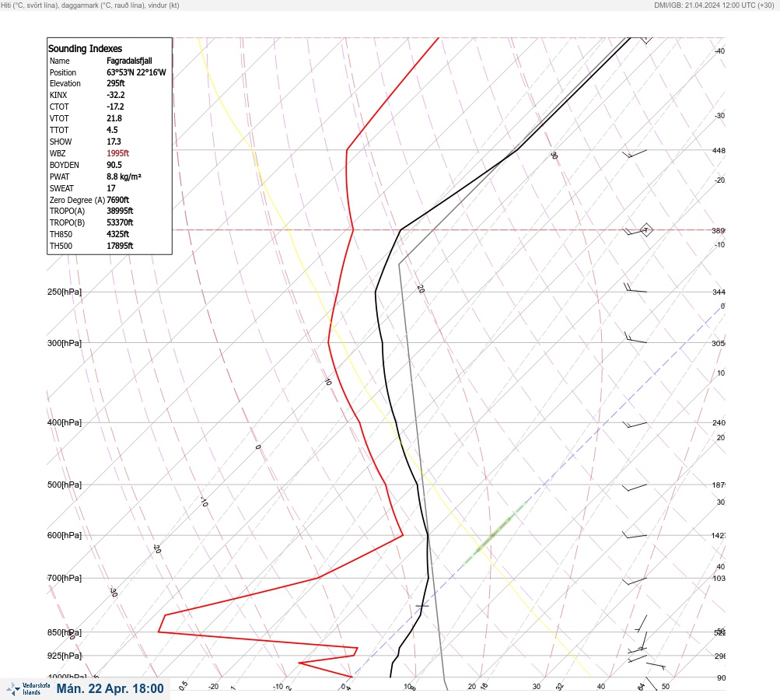Select the BOYDEN value '90.5'
Screen dimensions: 780x700
pyautogui.click(x=114, y=165)
